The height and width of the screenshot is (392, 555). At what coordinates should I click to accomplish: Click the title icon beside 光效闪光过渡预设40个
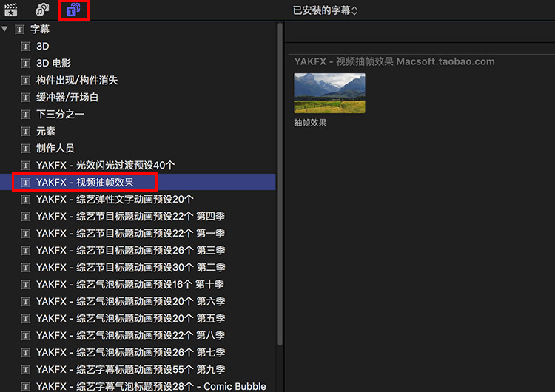tap(25, 166)
